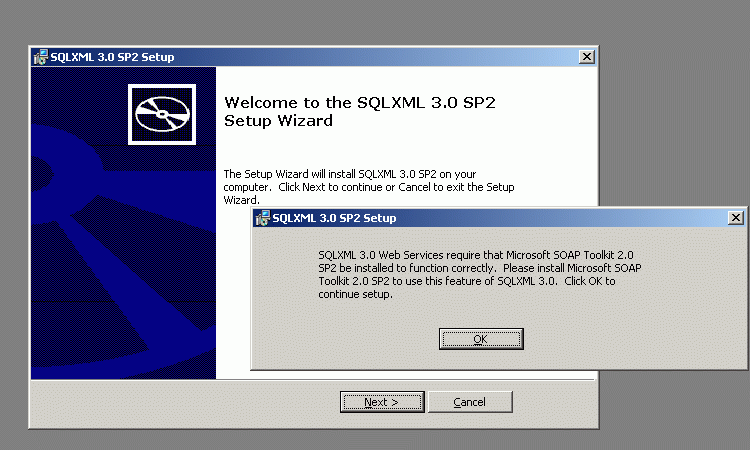Close the main Setup Wizard window

587,57
